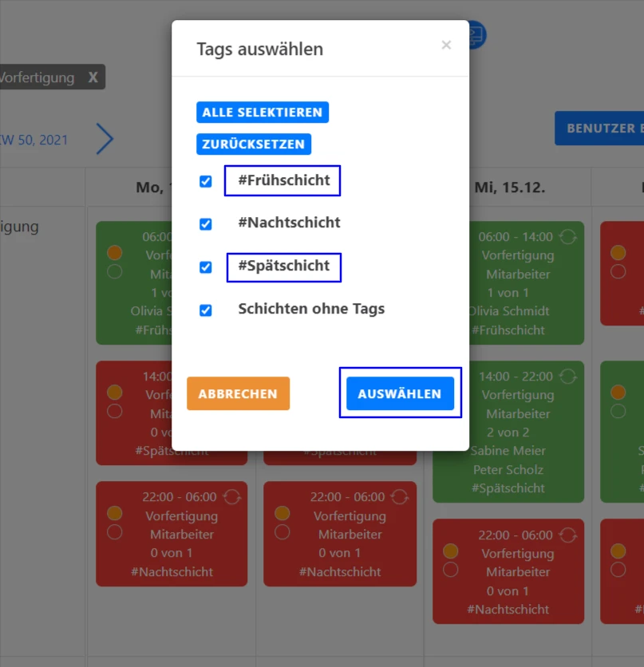Toggle the #Spätschicht checkbox off
This screenshot has height=667, width=644.
click(x=205, y=267)
